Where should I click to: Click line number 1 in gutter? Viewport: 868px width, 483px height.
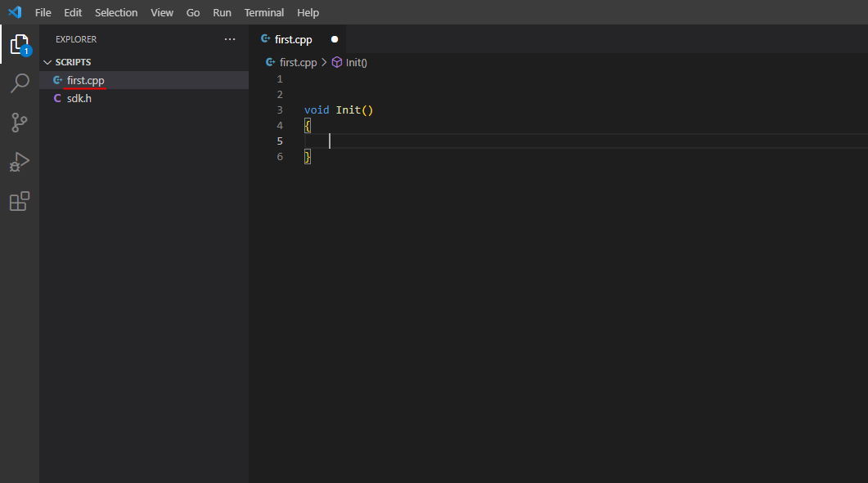click(x=280, y=79)
